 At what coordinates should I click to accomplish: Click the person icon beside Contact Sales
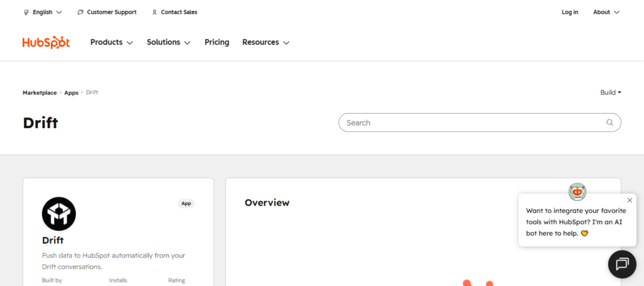[155, 13]
